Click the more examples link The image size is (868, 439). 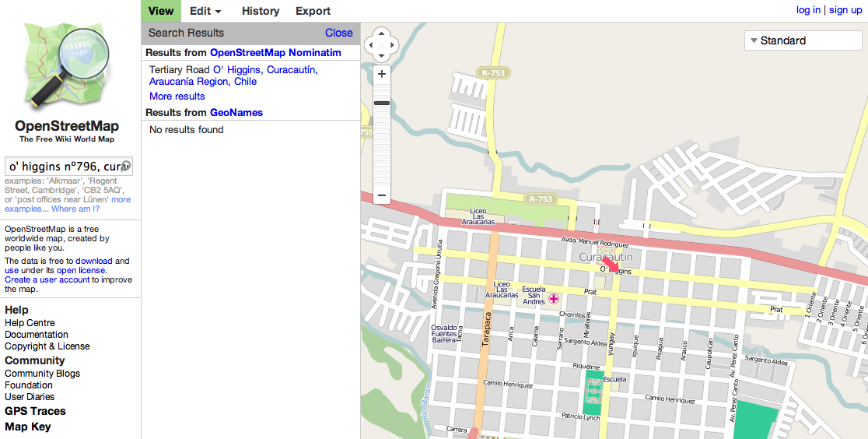(x=68, y=204)
